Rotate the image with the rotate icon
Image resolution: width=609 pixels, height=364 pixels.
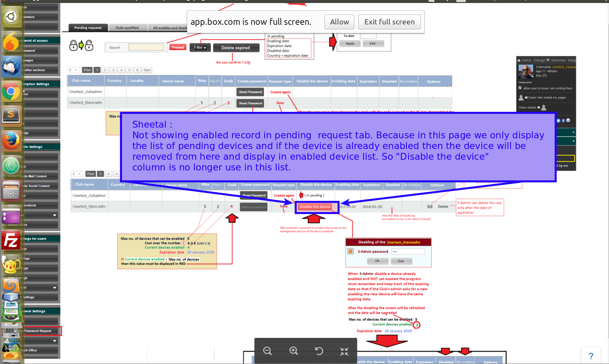[319, 351]
